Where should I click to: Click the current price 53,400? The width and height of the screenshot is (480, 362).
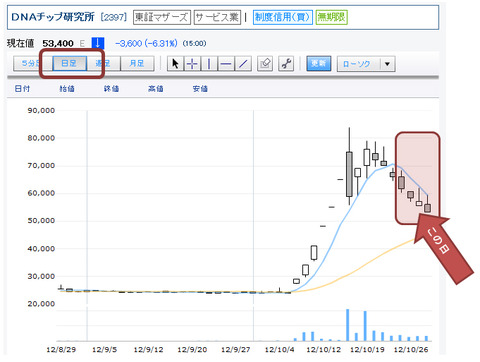click(x=58, y=43)
